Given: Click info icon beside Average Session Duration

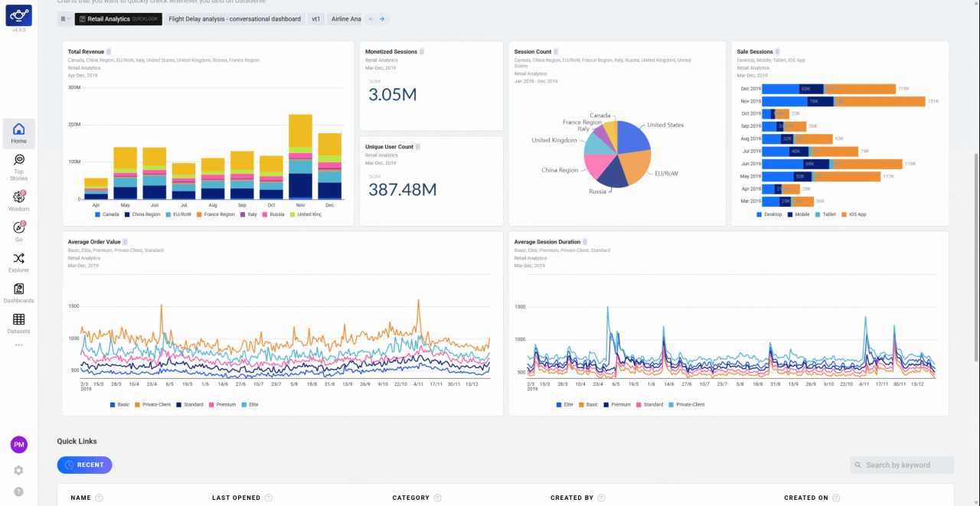Looking at the screenshot, I should click(x=586, y=242).
